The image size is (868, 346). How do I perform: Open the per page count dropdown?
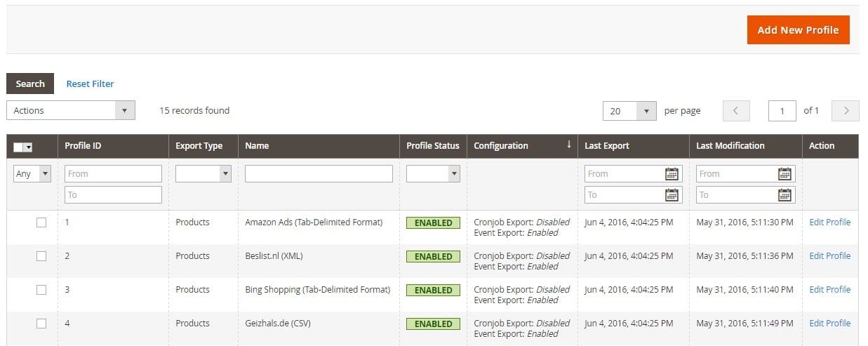tap(629, 111)
